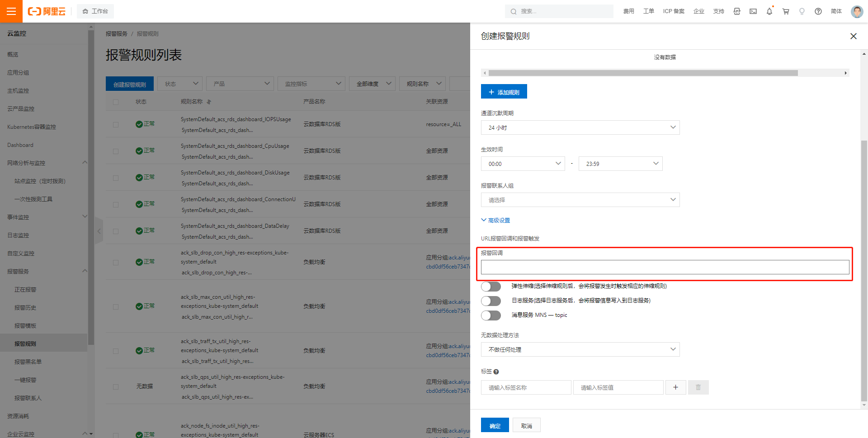The image size is (868, 438).
Task: Click 报警服务 breadcrumb link
Action: point(117,34)
